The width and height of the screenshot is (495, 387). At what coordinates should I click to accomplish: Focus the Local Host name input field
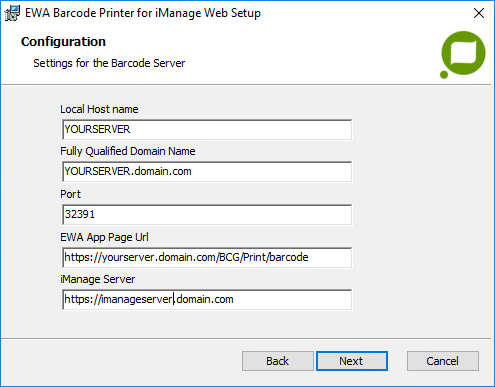(x=207, y=129)
